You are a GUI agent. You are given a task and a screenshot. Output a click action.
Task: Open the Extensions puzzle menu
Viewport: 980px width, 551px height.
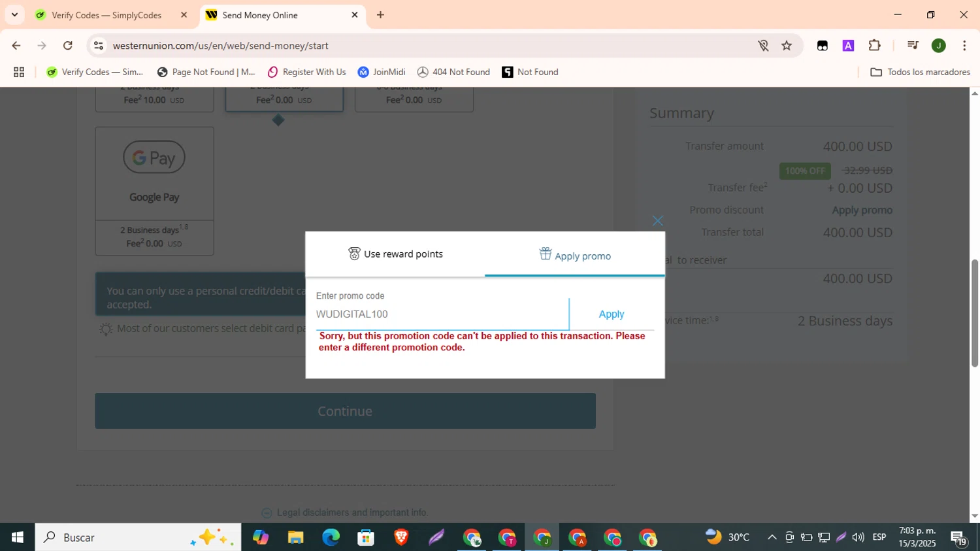coord(874,45)
